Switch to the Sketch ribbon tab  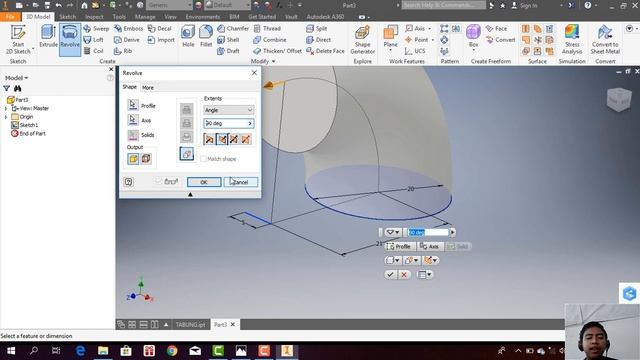click(67, 17)
